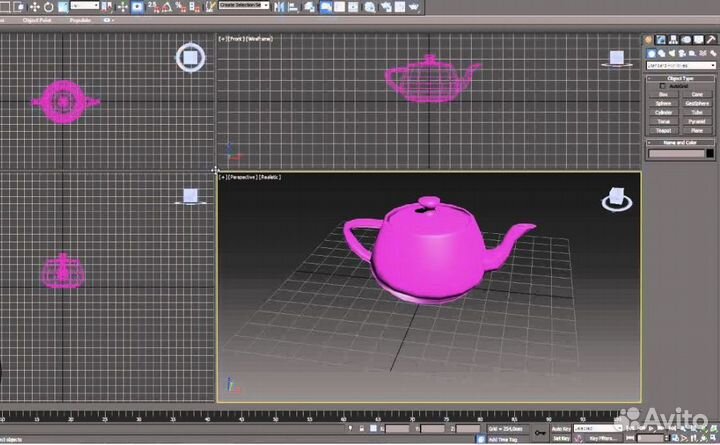Screen dimensions: 720x445
Task: Open the Object Paint ribbon tab
Action: coord(37,20)
